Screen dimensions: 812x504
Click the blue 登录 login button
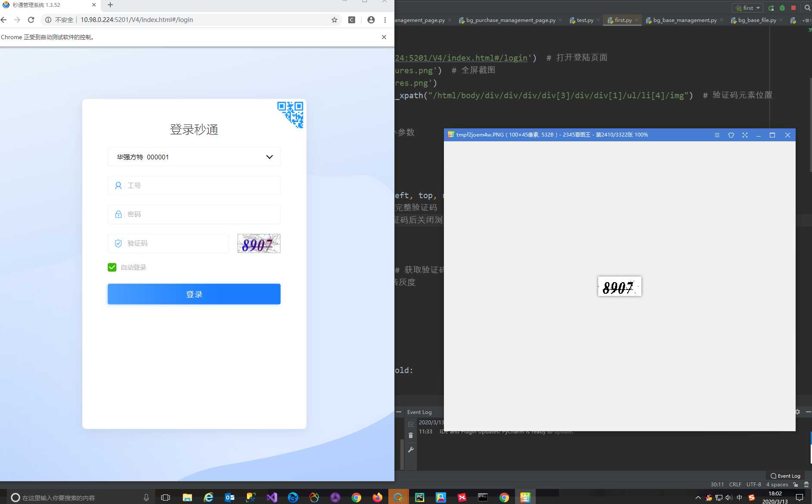[194, 294]
